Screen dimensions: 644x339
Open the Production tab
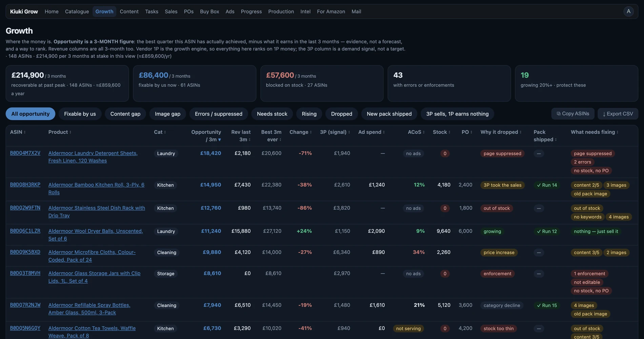point(281,12)
